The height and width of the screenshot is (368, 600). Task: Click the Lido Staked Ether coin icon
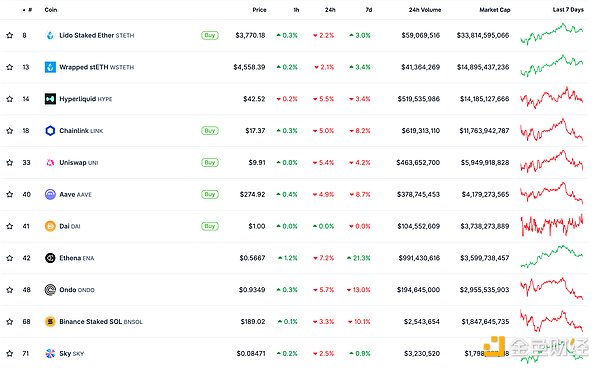pyautogui.click(x=50, y=35)
